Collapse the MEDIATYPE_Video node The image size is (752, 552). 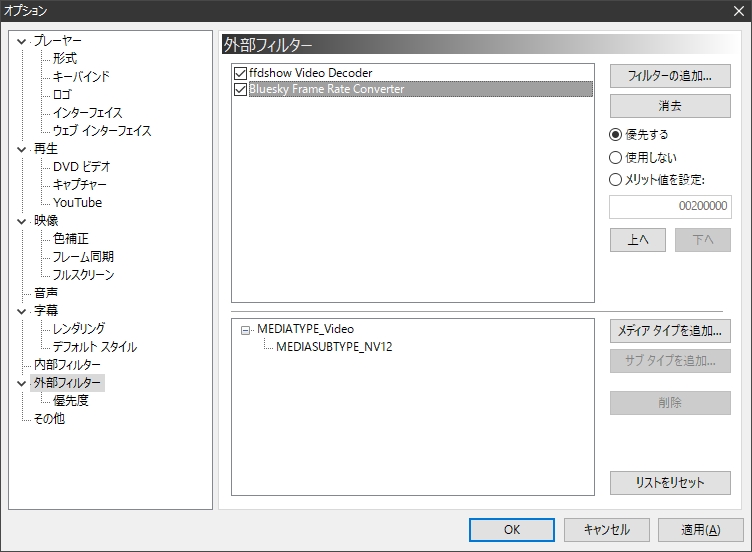(245, 330)
